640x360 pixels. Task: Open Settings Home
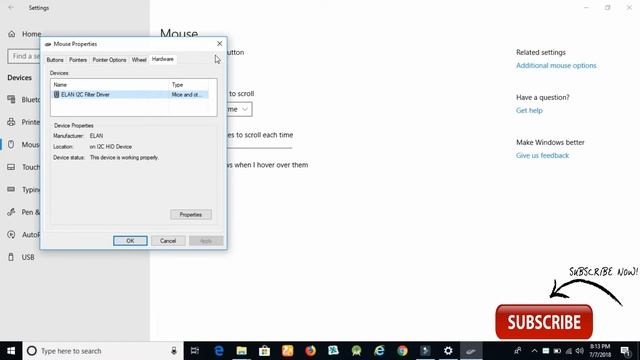[24, 34]
